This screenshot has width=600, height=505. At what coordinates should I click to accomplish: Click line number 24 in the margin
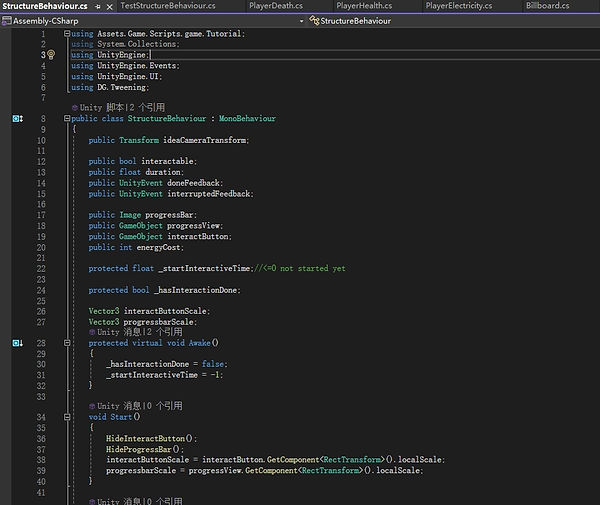pos(41,290)
